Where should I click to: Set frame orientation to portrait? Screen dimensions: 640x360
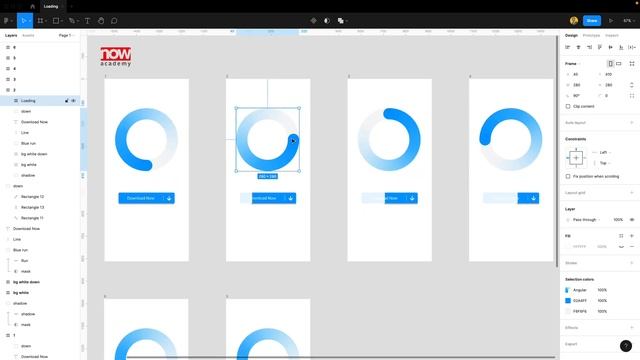pyautogui.click(x=611, y=64)
